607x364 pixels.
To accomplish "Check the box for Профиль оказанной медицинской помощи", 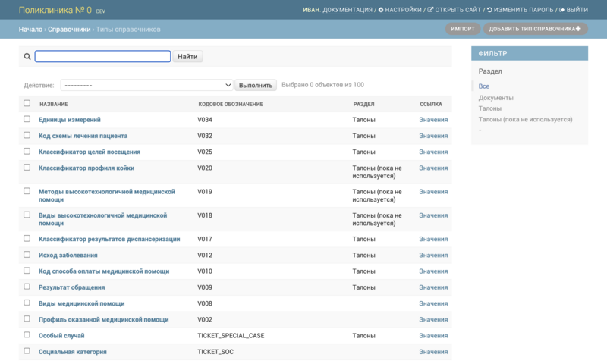I will click(x=27, y=318).
